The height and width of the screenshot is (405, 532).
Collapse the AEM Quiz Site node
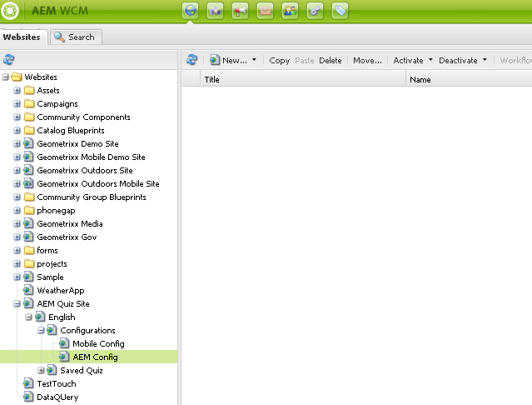point(17,304)
